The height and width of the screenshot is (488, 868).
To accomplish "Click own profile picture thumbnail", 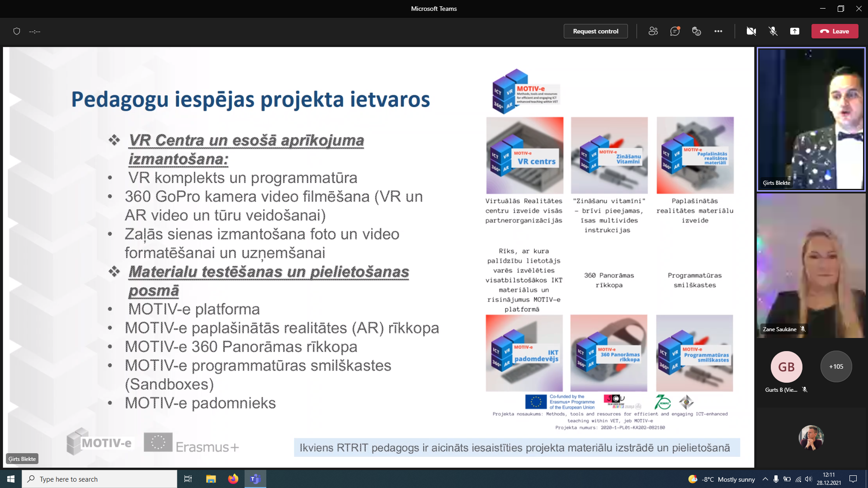I will point(811,437).
